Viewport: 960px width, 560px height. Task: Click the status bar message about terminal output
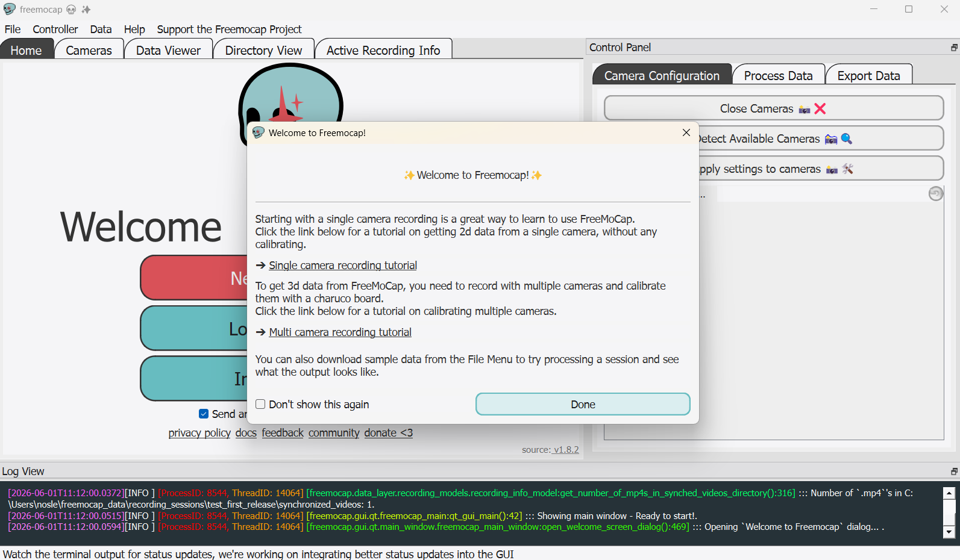point(259,554)
